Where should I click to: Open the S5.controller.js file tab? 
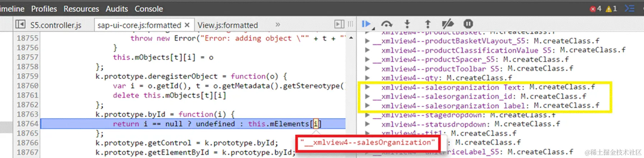pos(56,25)
